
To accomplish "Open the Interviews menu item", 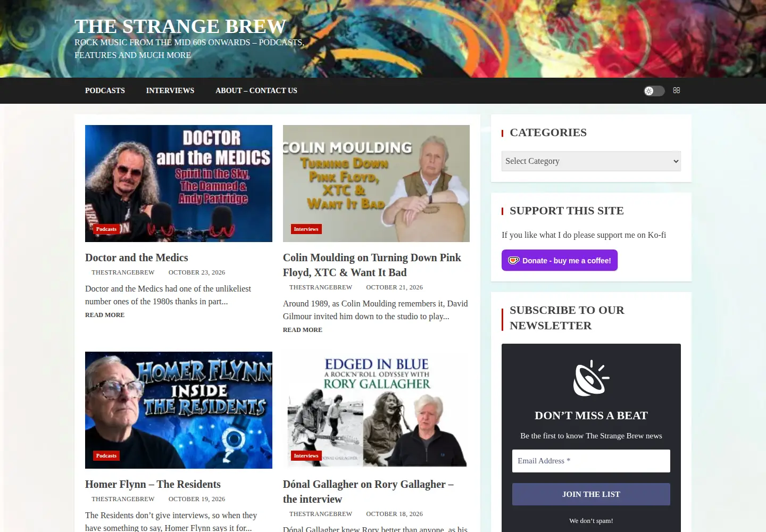I will click(170, 90).
